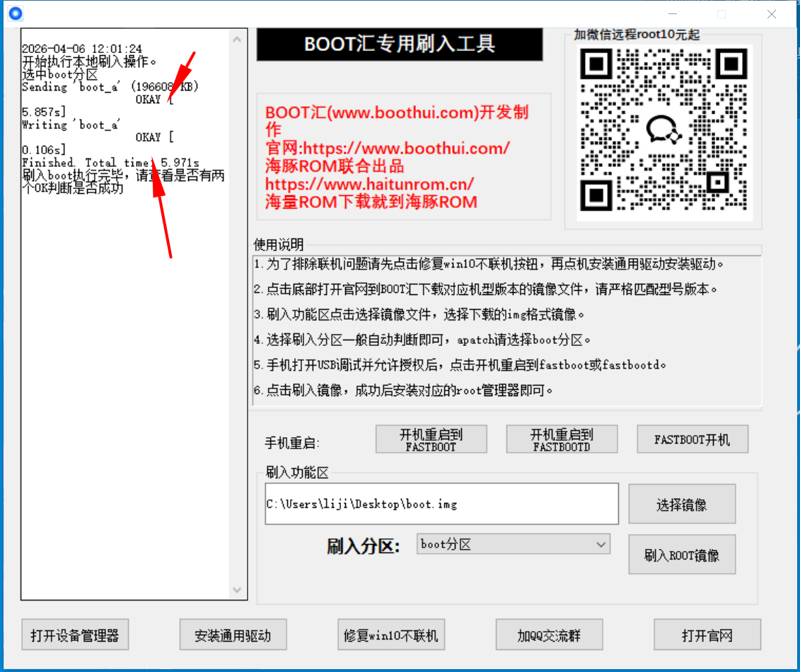Click the app icon in the title bar
Screen dimensions: 800x672
[15, 13]
